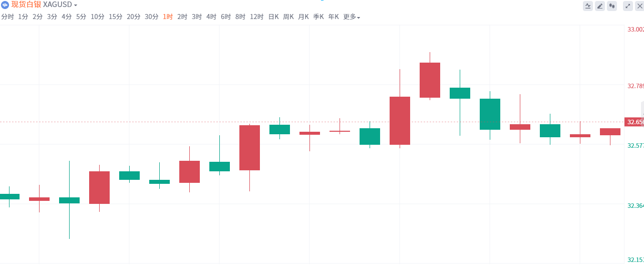Viewport: 644px width, 272px height.
Task: Switch to 日K daily chart
Action: click(x=273, y=17)
